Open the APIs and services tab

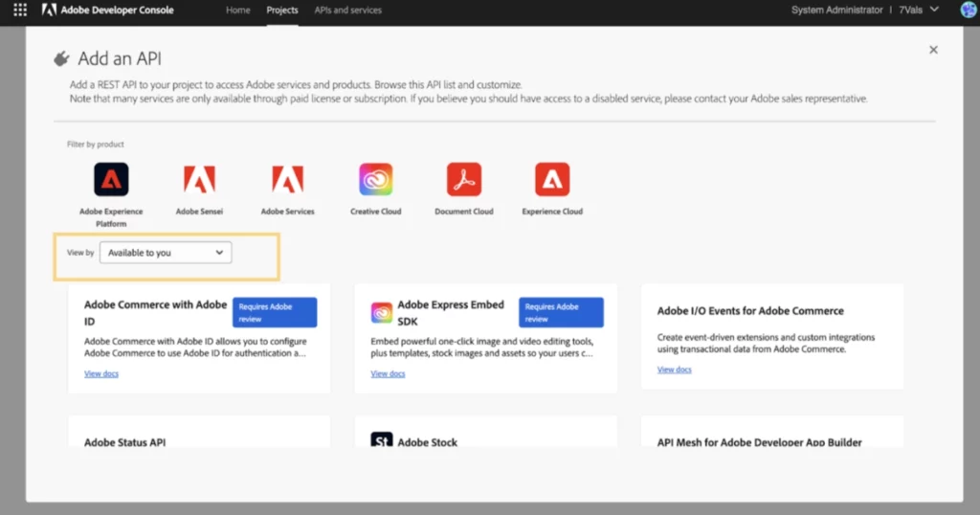coord(347,10)
